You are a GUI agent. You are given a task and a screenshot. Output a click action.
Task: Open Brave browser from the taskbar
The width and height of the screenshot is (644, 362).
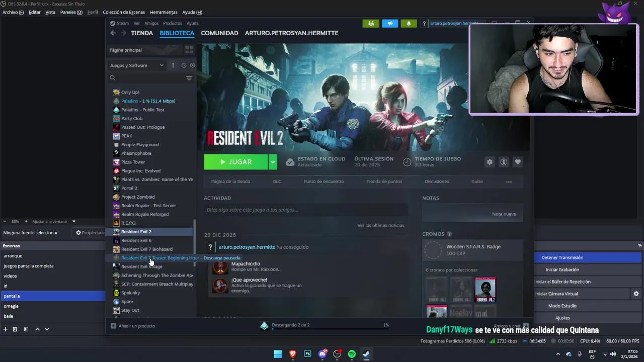click(x=293, y=354)
